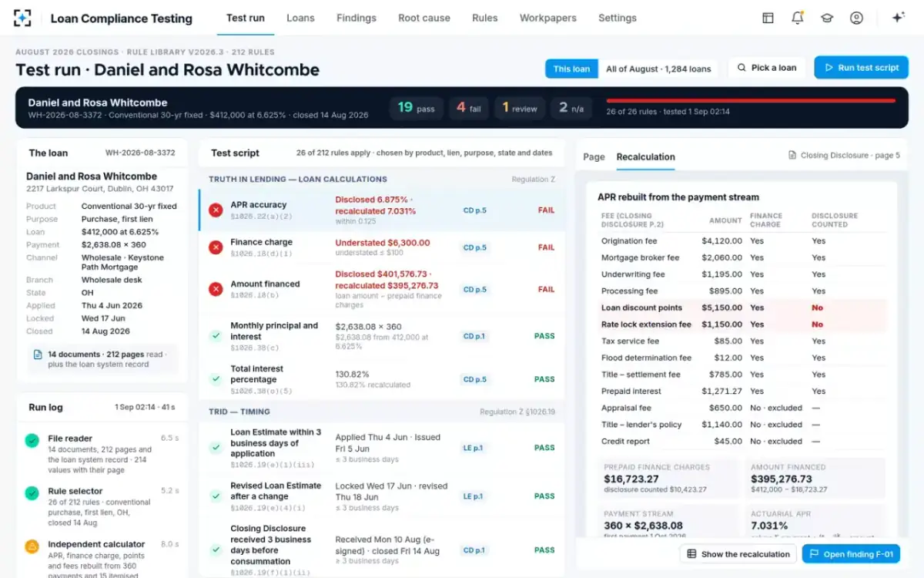Open the Workpapers tab
924x578 pixels.
[x=548, y=18]
